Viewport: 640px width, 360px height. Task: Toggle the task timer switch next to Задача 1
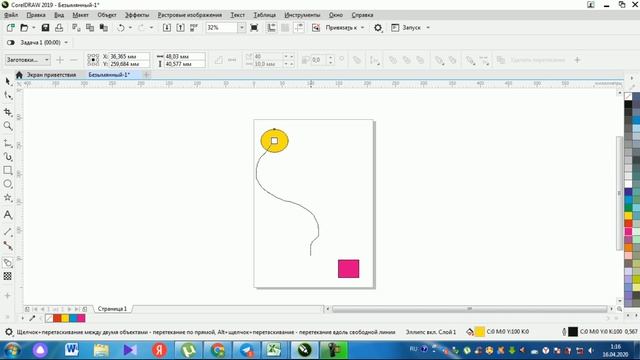pyautogui.click(x=11, y=42)
